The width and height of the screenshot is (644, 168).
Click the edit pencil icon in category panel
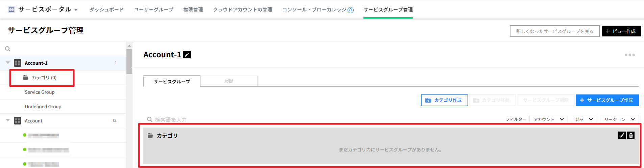pos(622,136)
